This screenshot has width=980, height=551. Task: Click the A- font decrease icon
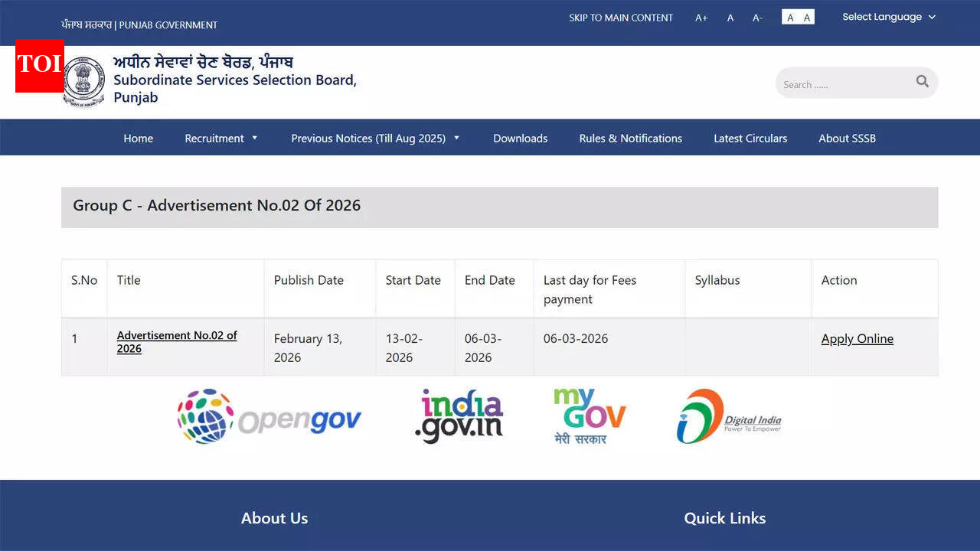[x=757, y=18]
